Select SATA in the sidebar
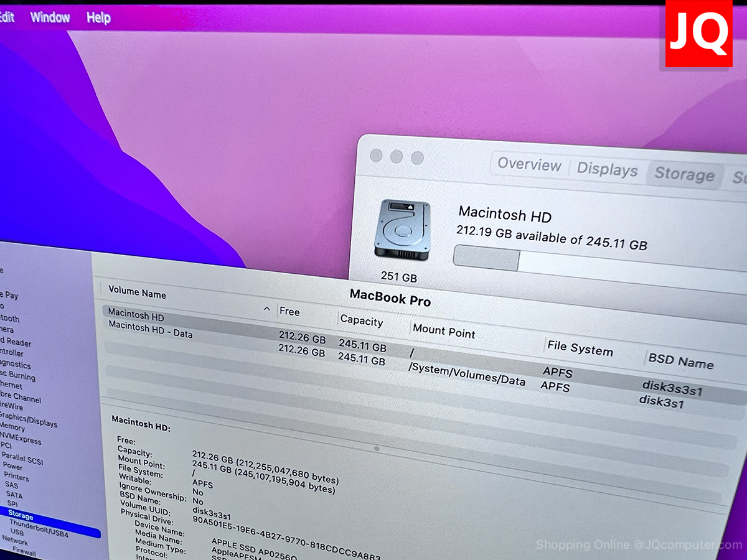Screen dimensions: 747x560 [x=14, y=494]
